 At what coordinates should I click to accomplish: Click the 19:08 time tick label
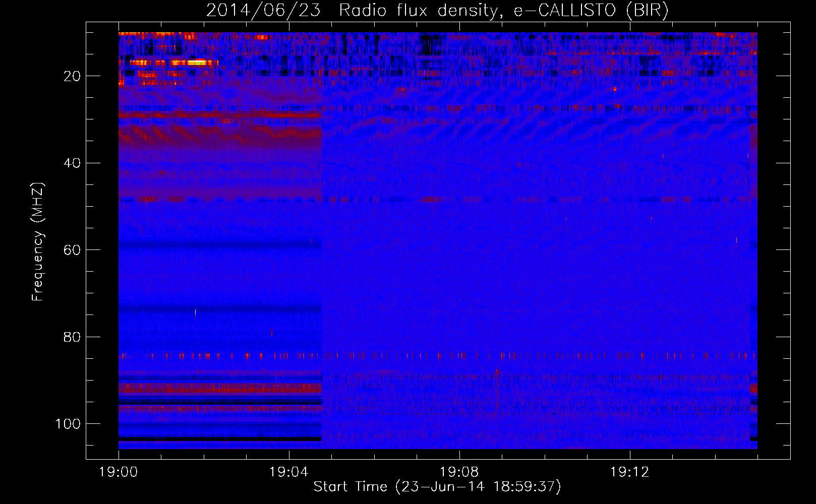[x=459, y=472]
